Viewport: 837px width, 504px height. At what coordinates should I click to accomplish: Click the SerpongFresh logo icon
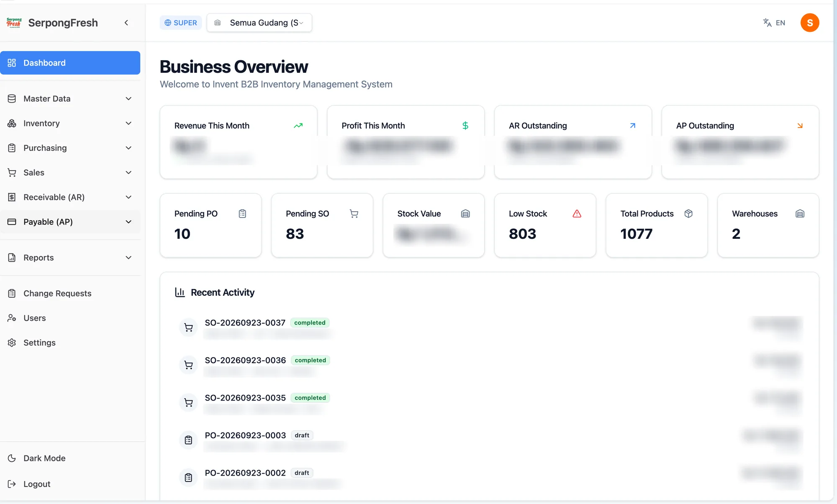pos(14,23)
